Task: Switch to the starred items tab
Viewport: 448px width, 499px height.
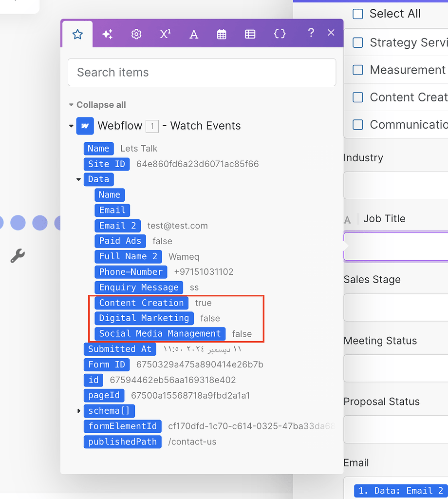Action: pos(77,34)
